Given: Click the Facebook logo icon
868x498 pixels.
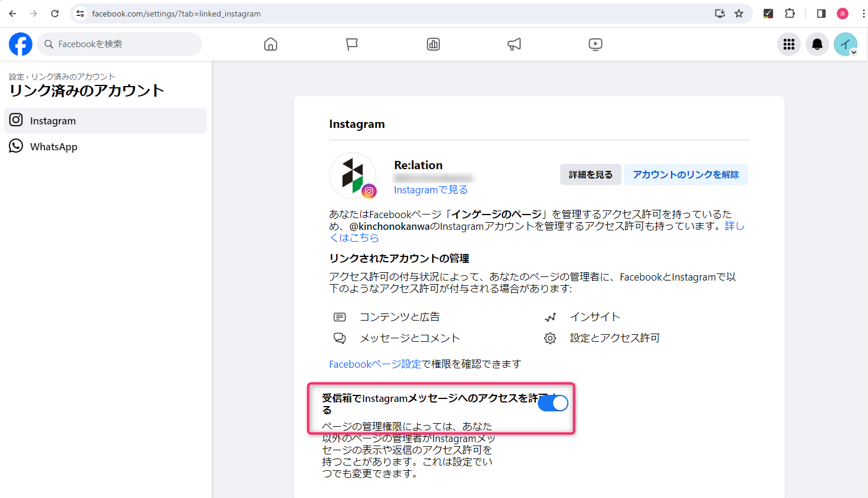Looking at the screenshot, I should (21, 44).
